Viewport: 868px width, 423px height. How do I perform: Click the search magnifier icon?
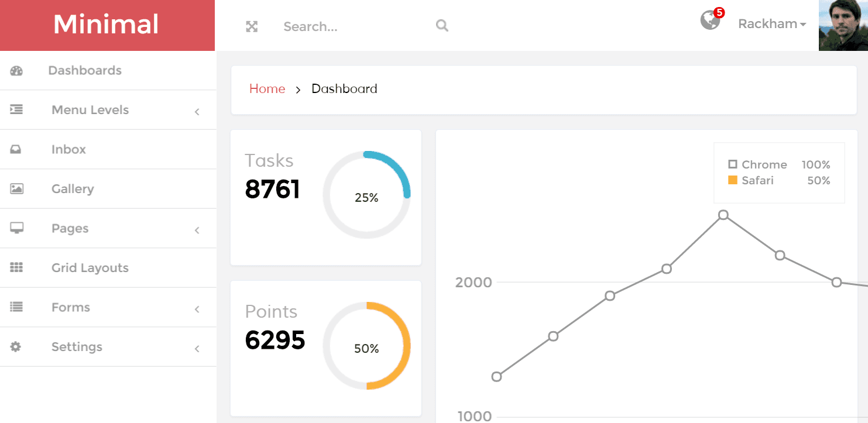[442, 26]
